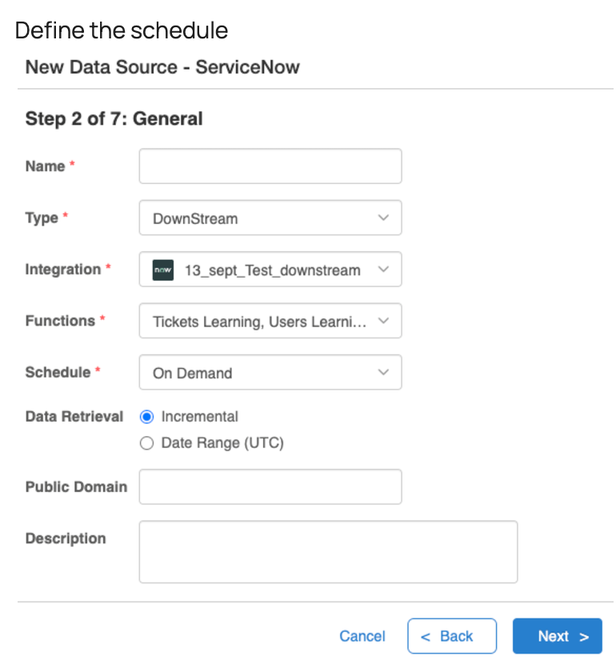Screen dimensions: 616x672
Task: Go to previous step with Back
Action: [x=452, y=636]
